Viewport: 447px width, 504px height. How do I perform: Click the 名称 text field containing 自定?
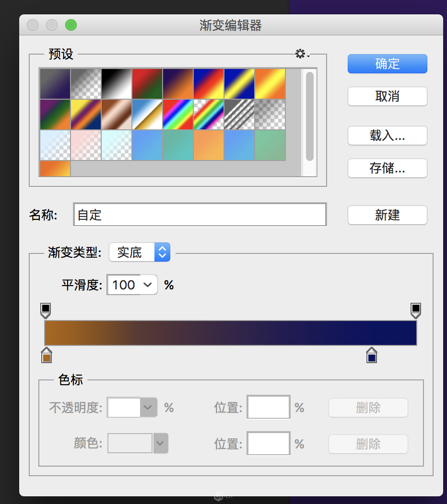[200, 215]
